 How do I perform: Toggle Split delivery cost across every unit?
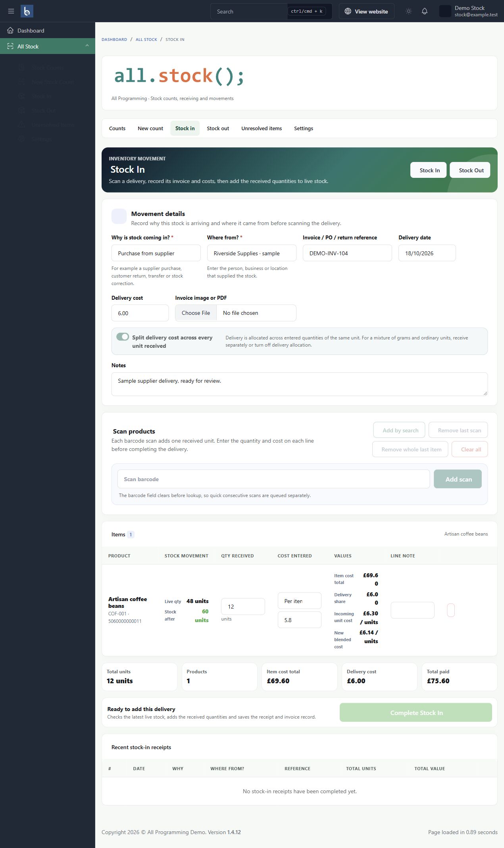tap(123, 337)
